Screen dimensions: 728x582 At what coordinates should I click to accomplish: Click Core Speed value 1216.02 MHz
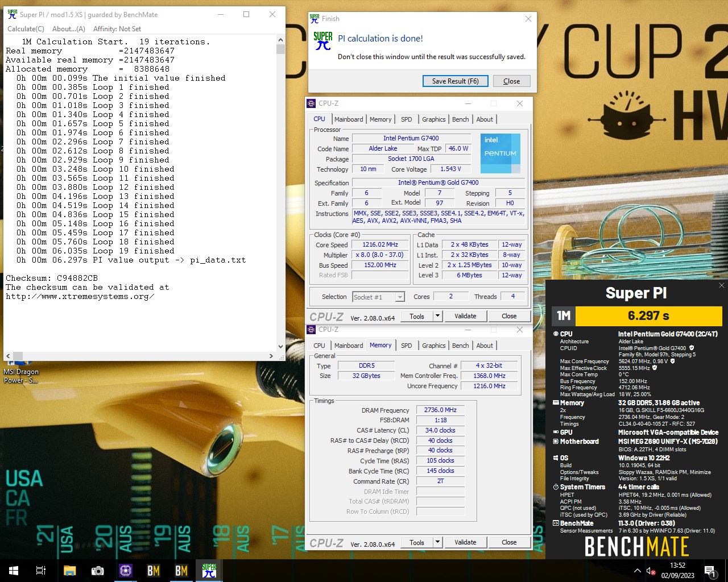click(380, 245)
